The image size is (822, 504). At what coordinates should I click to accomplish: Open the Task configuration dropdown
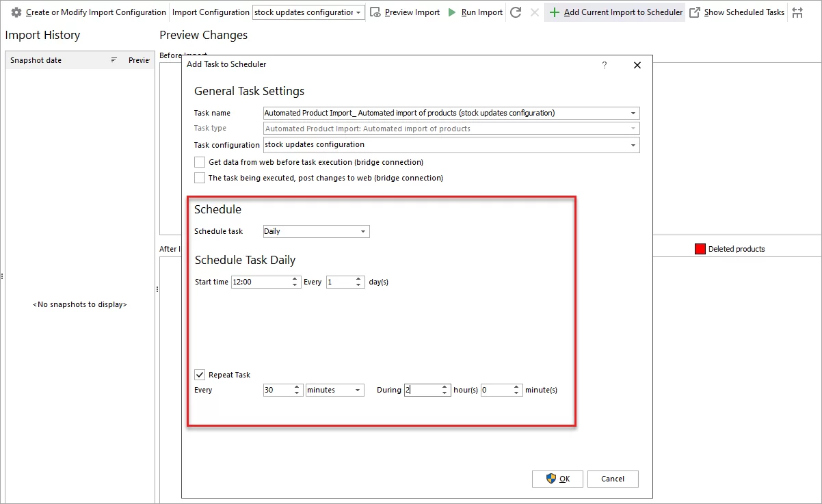634,144
